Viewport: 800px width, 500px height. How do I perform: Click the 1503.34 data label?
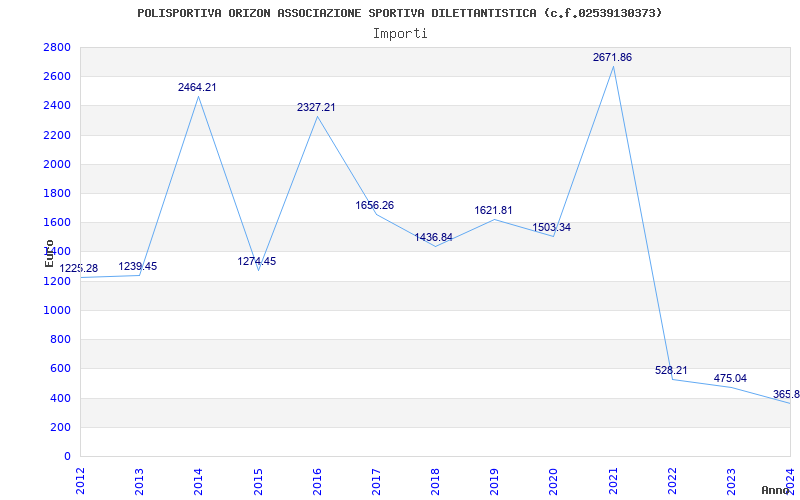pyautogui.click(x=552, y=228)
